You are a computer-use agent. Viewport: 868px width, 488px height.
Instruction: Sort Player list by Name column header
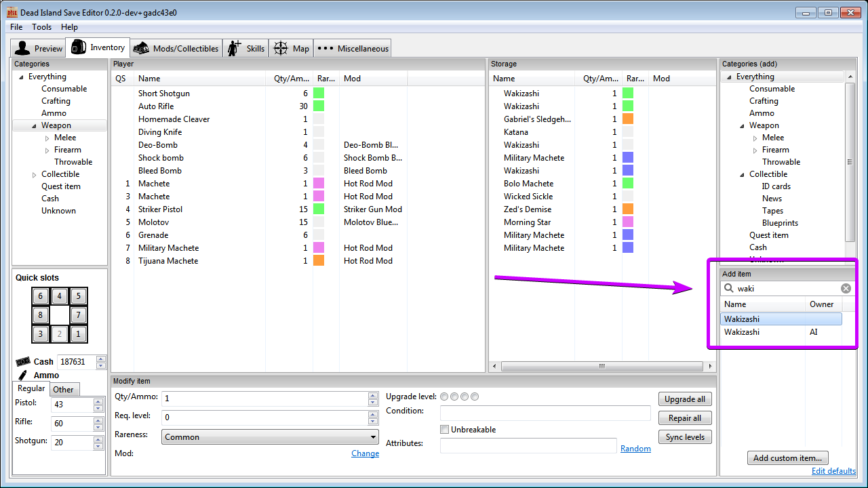click(x=199, y=79)
